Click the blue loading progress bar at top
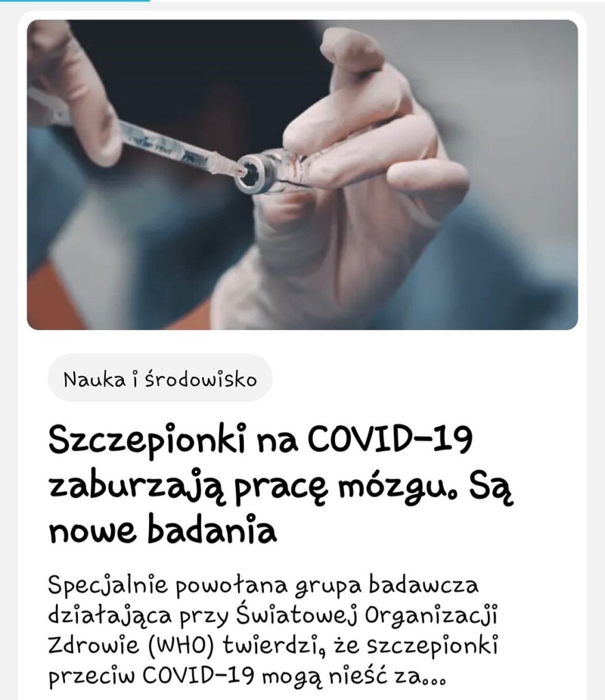The image size is (605, 700). [x=75, y=1]
